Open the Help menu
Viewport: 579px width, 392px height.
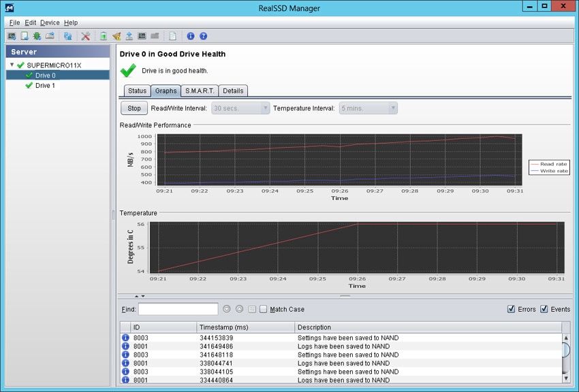(71, 22)
